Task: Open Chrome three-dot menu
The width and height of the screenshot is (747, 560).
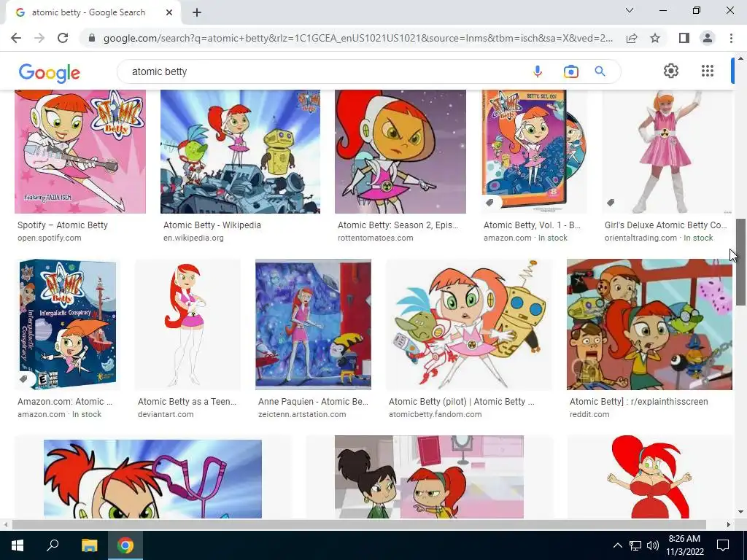Action: pos(731,38)
